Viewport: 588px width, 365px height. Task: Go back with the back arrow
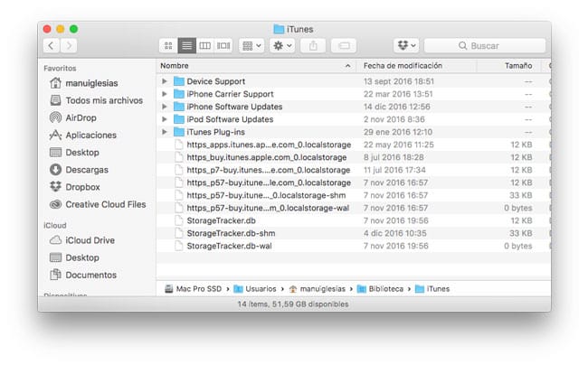click(52, 46)
